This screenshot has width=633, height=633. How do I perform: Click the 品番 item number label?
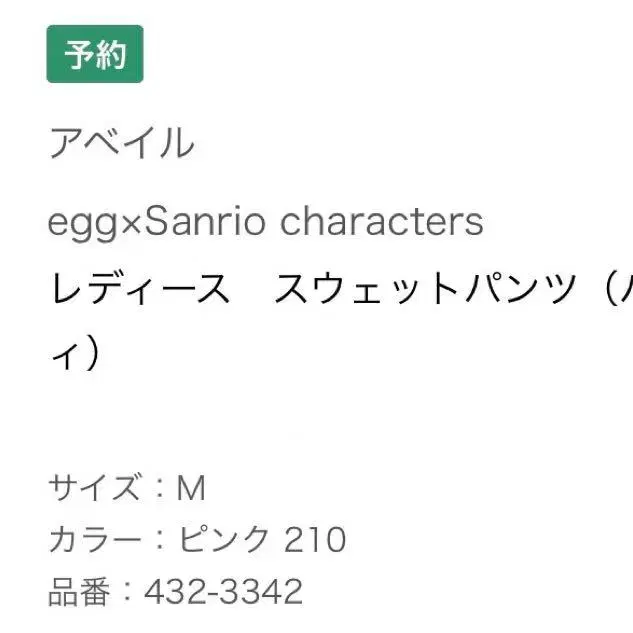(79, 592)
